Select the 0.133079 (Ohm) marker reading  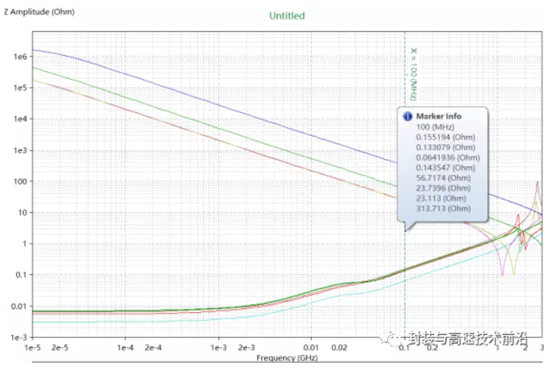click(445, 147)
